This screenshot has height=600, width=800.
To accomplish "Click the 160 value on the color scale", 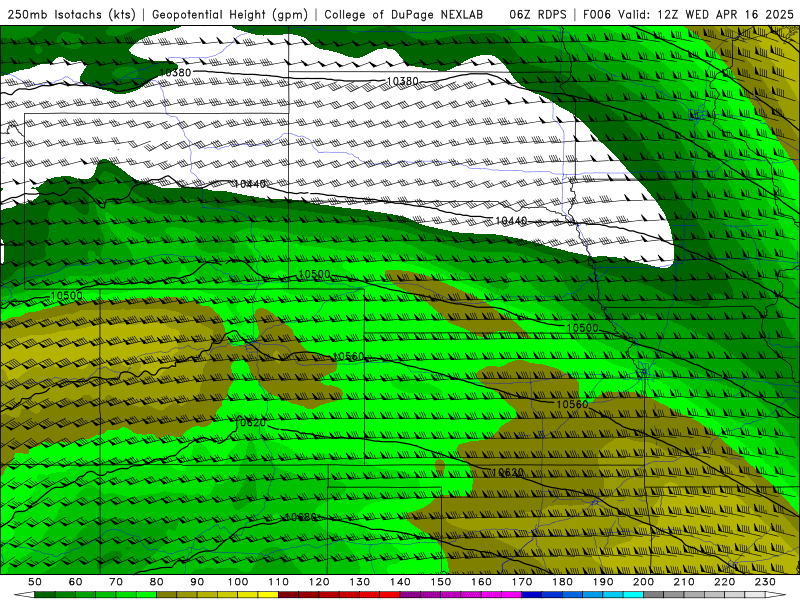I will pos(481,582).
